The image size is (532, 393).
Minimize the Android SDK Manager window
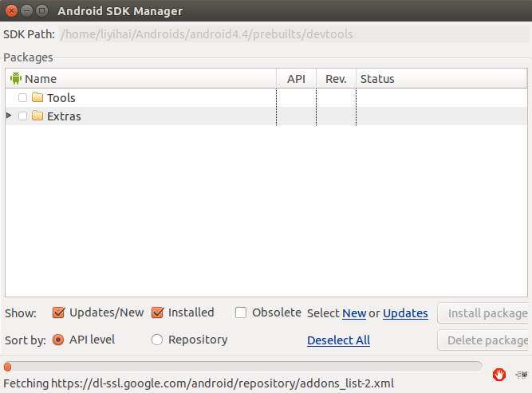26,11
